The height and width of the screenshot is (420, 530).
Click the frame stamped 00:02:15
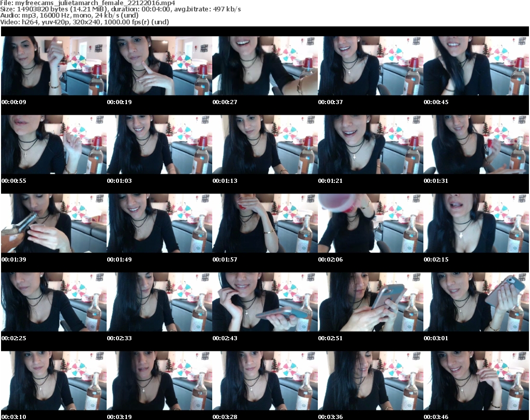point(476,223)
